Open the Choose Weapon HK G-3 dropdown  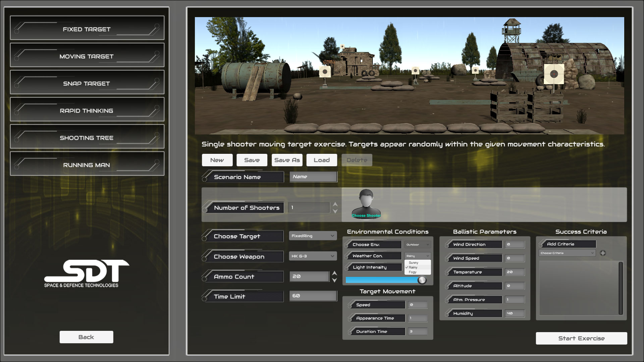pos(313,256)
